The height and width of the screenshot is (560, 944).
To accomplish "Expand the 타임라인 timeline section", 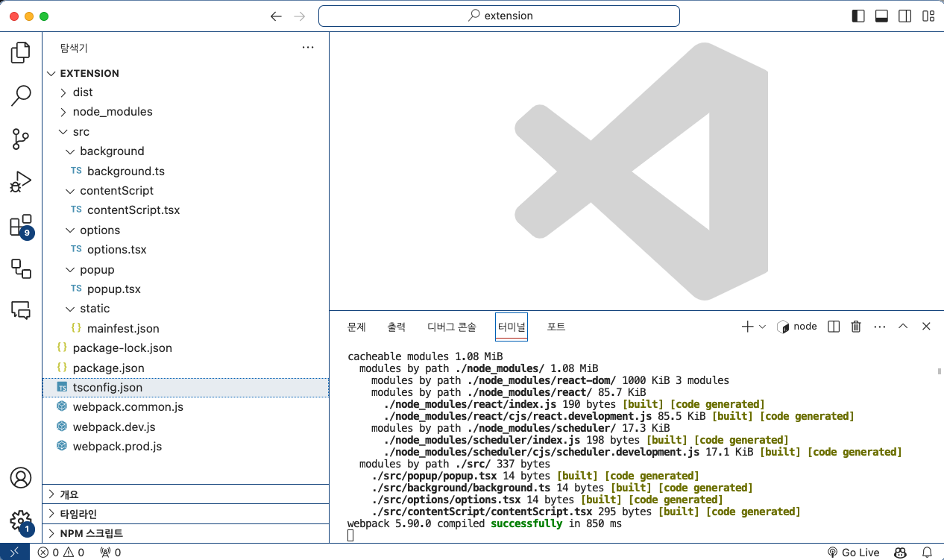I will tap(185, 514).
